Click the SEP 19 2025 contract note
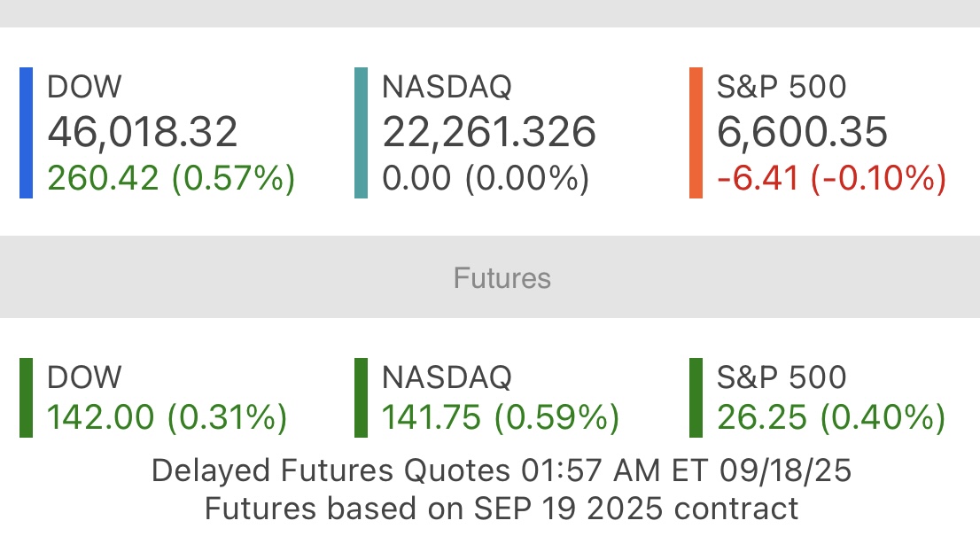The image size is (980, 544). pyautogui.click(x=502, y=509)
